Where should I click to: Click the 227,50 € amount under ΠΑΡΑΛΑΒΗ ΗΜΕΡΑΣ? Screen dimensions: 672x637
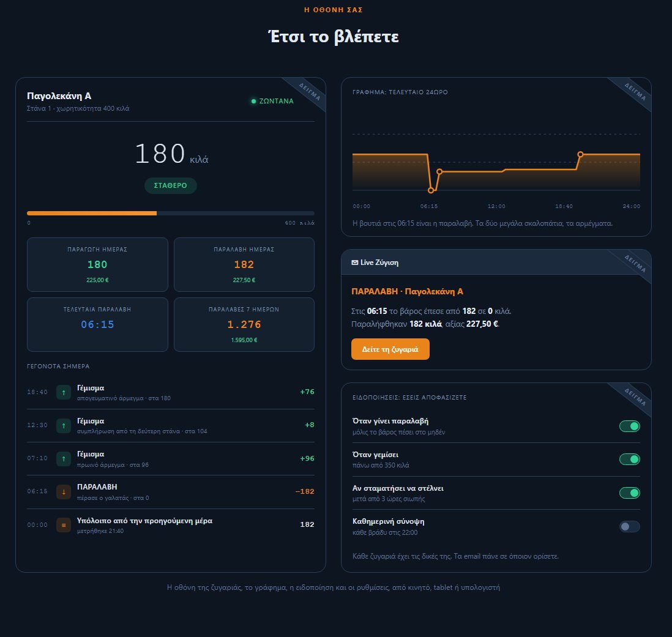pyautogui.click(x=244, y=280)
